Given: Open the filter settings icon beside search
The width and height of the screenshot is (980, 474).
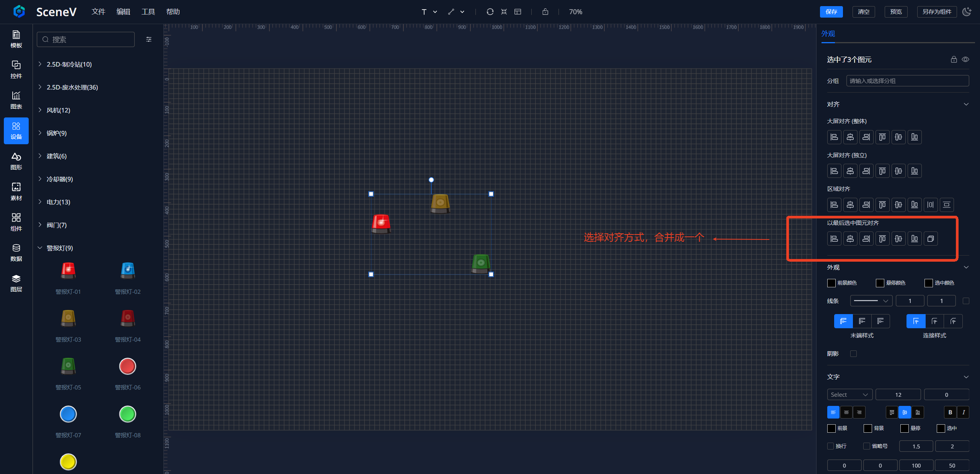Looking at the screenshot, I should tap(149, 39).
